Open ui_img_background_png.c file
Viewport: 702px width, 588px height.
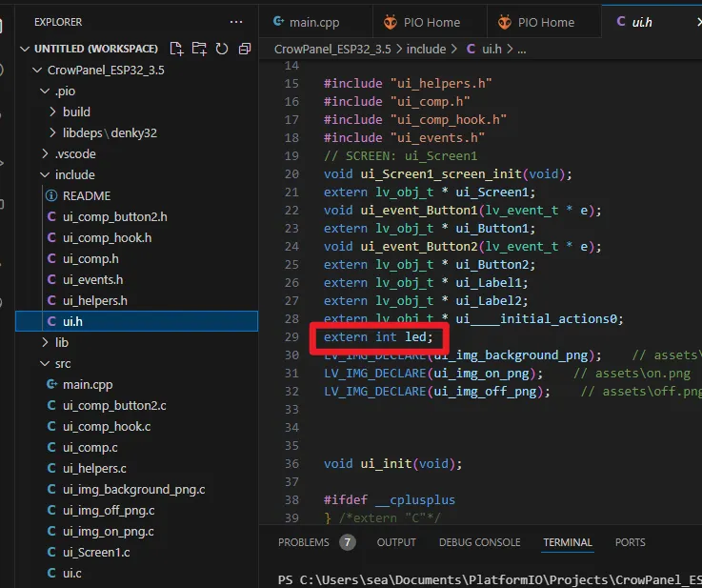pyautogui.click(x=134, y=489)
